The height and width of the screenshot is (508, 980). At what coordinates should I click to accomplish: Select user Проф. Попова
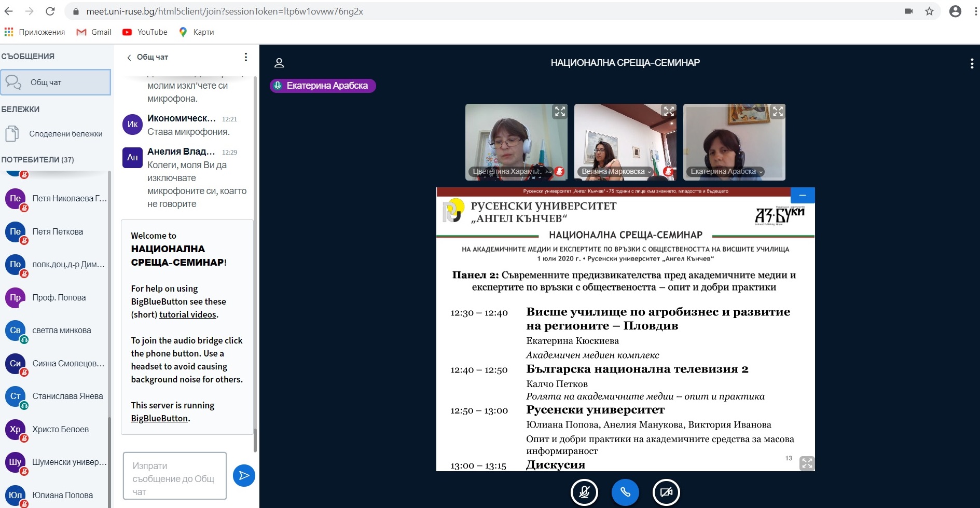[56, 298]
